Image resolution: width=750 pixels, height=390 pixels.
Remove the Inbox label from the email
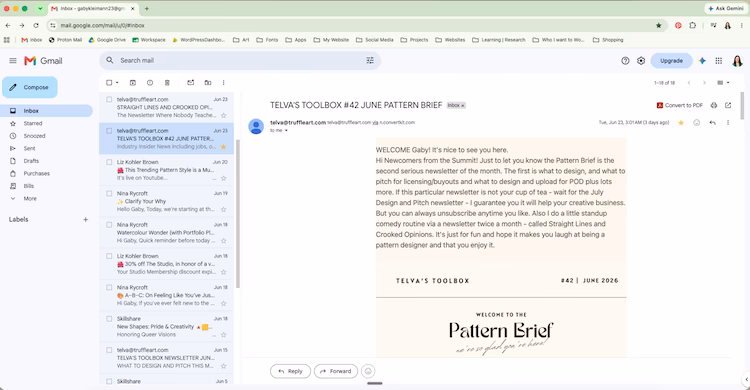tap(463, 105)
